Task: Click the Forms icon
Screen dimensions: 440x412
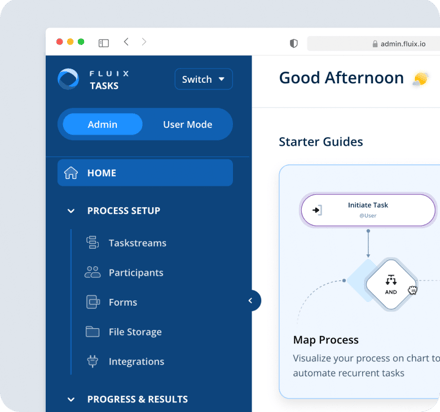Action: [x=93, y=302]
